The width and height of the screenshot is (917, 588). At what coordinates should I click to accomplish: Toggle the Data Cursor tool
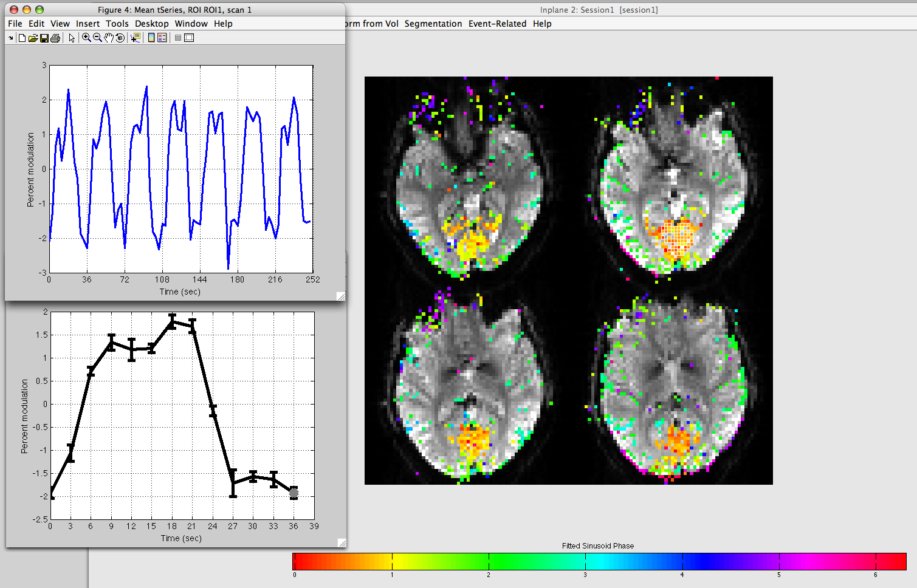pos(135,38)
